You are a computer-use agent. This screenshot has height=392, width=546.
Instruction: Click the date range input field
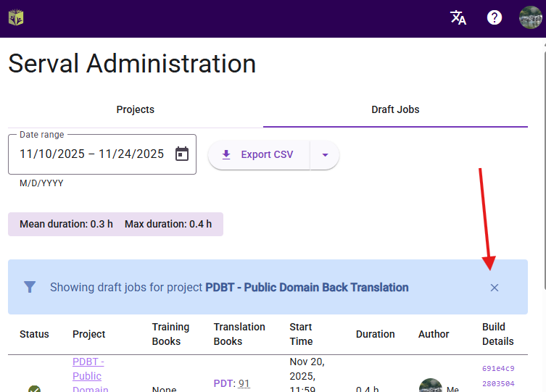point(92,154)
